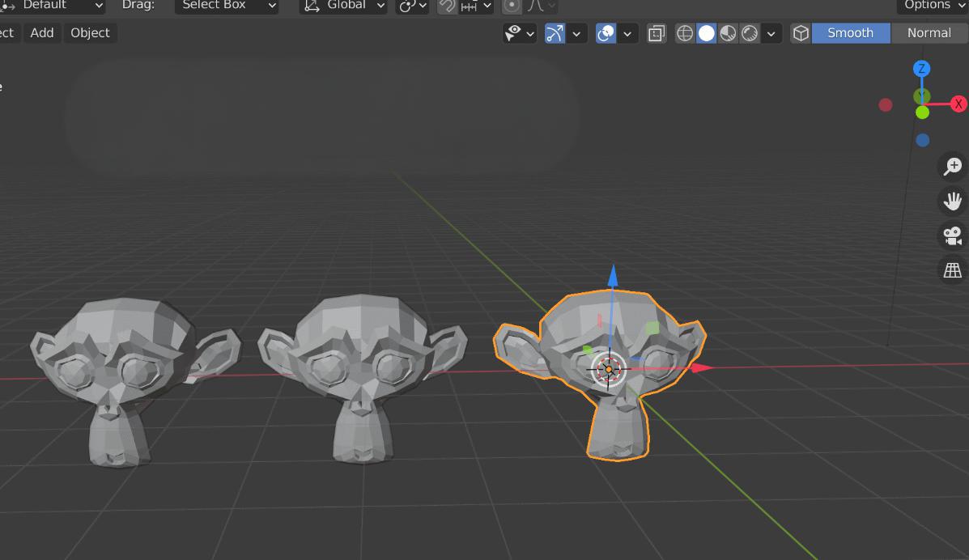Image resolution: width=969 pixels, height=560 pixels.
Task: Click the Smooth button
Action: pyautogui.click(x=850, y=33)
